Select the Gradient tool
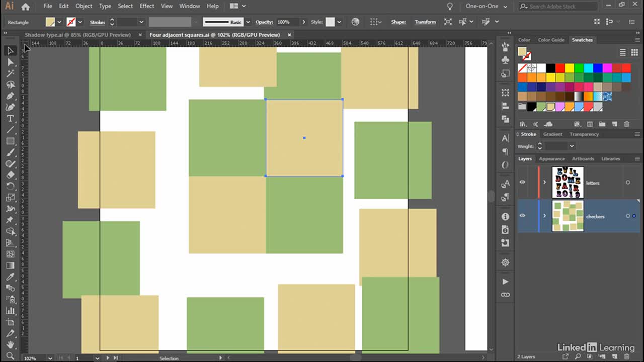This screenshot has height=362, width=644. pos(10,265)
